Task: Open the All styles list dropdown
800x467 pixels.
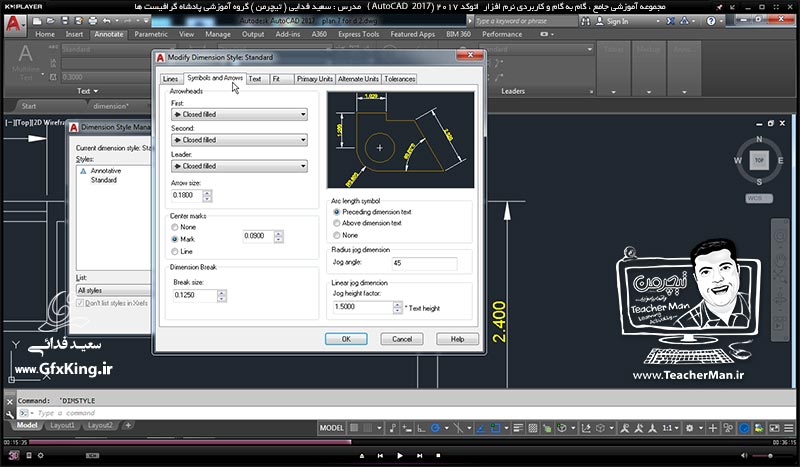Action: tap(113, 290)
